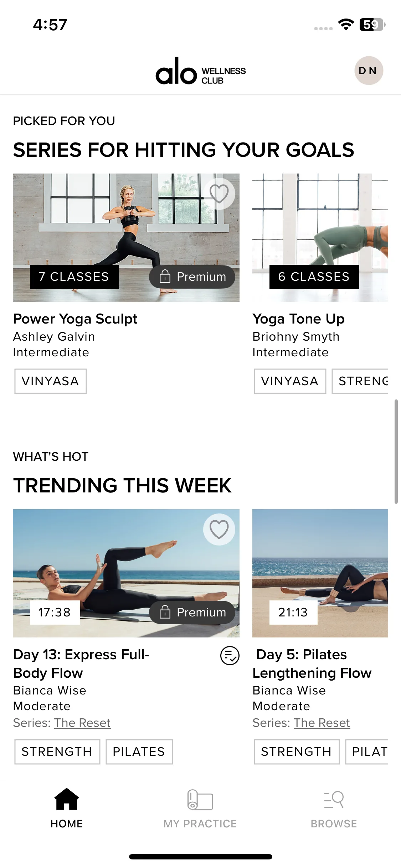Tap the add-to-playlist icon beside Day 13

(x=230, y=656)
